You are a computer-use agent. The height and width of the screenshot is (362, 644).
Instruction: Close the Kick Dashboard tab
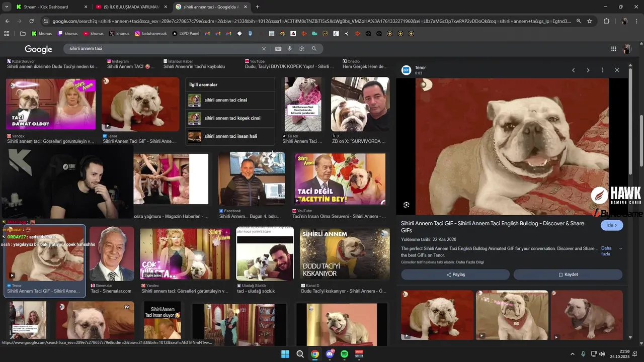(86, 7)
